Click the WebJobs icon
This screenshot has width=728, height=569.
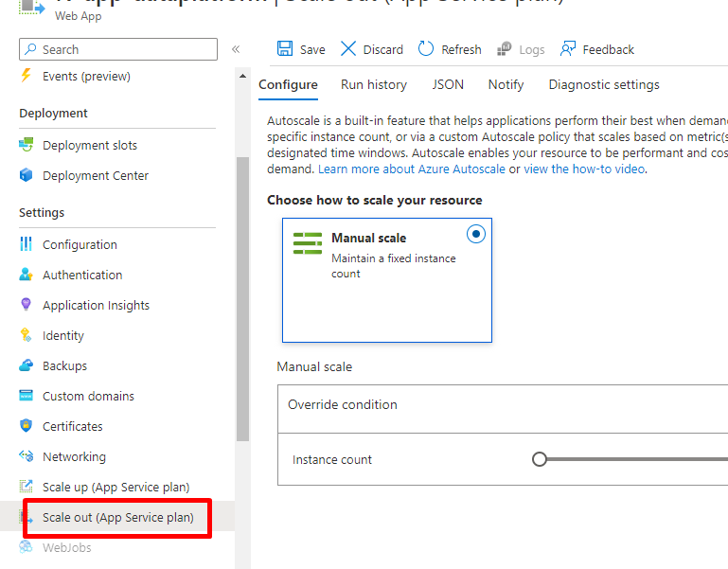click(26, 546)
